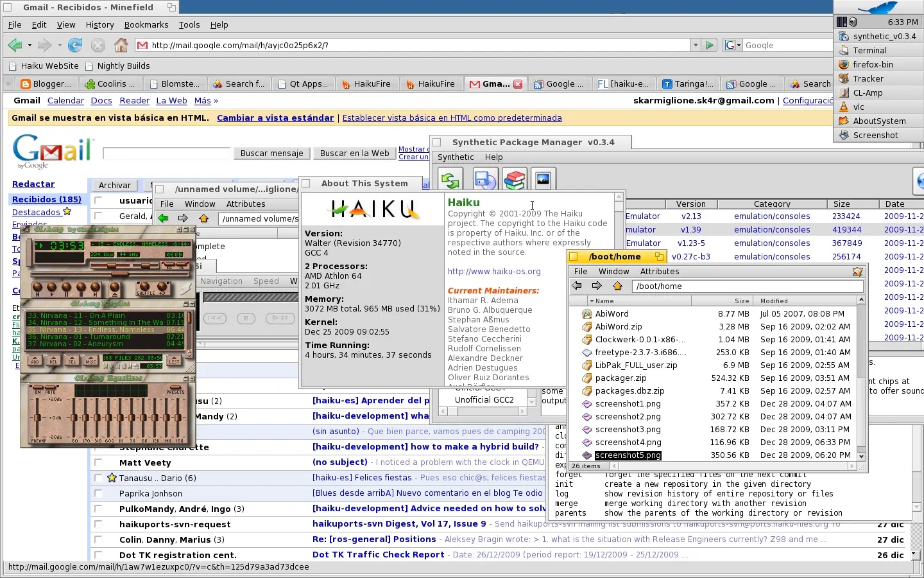Select the Tanausu .. Dario message checkbox
The width and height of the screenshot is (924, 578).
point(98,478)
